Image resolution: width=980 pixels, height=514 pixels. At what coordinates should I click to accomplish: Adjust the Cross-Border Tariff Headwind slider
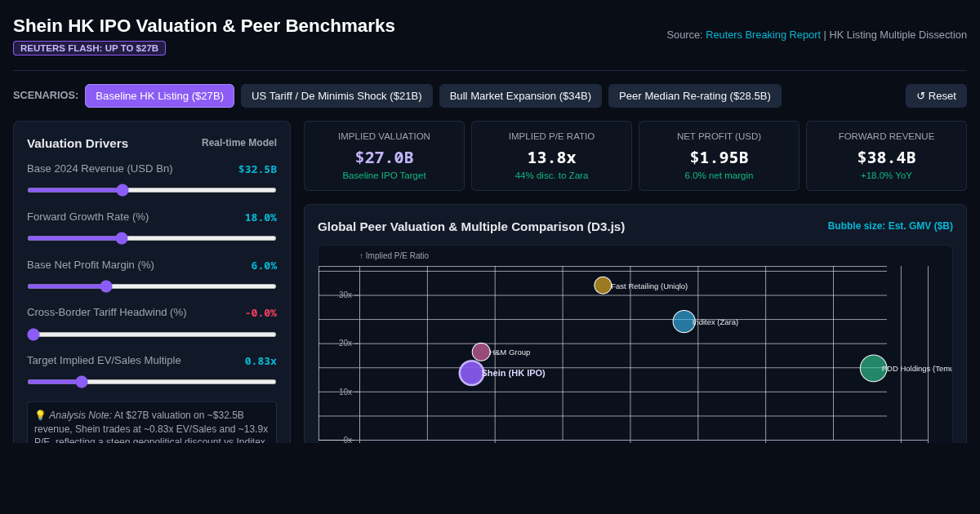(x=152, y=335)
